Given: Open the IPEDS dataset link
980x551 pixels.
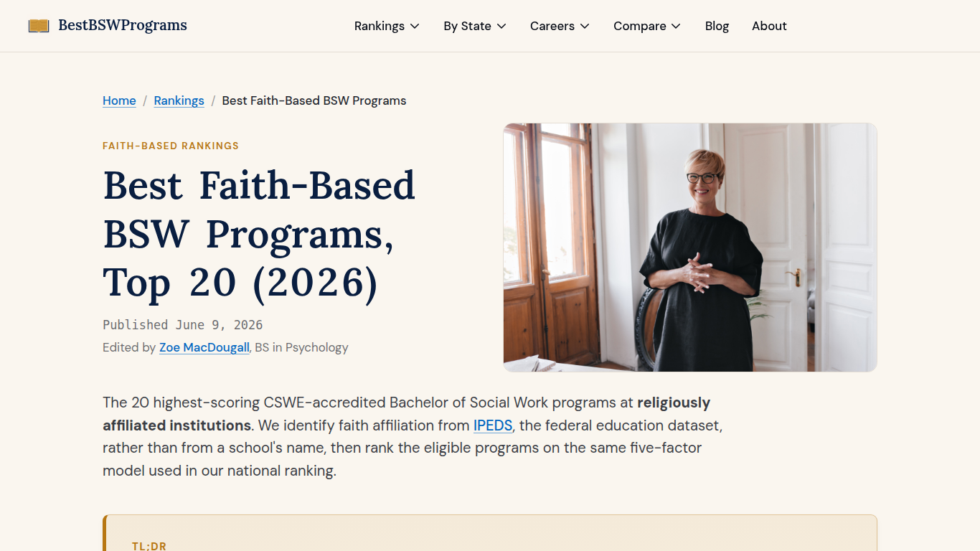Looking at the screenshot, I should [x=493, y=425].
